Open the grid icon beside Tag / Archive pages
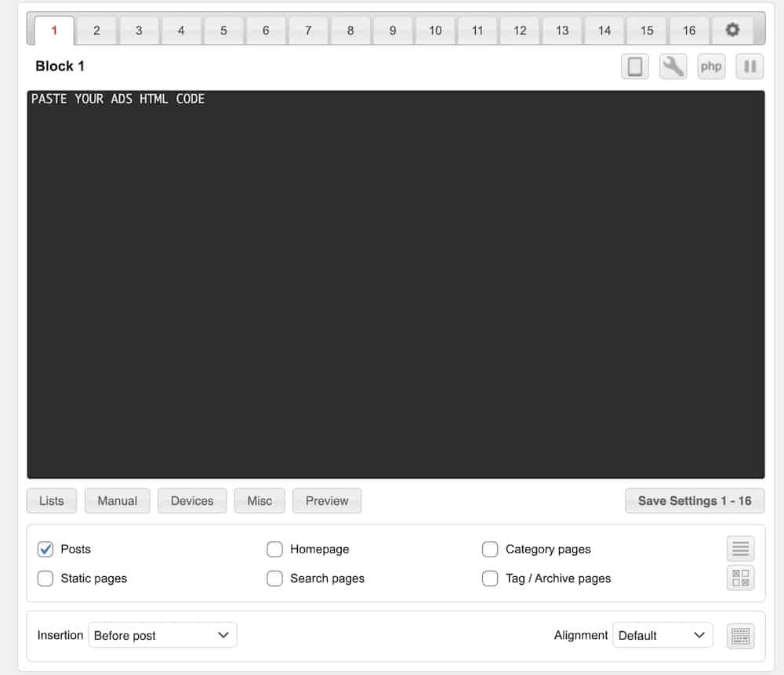Image resolution: width=784 pixels, height=675 pixels. pyautogui.click(x=741, y=578)
